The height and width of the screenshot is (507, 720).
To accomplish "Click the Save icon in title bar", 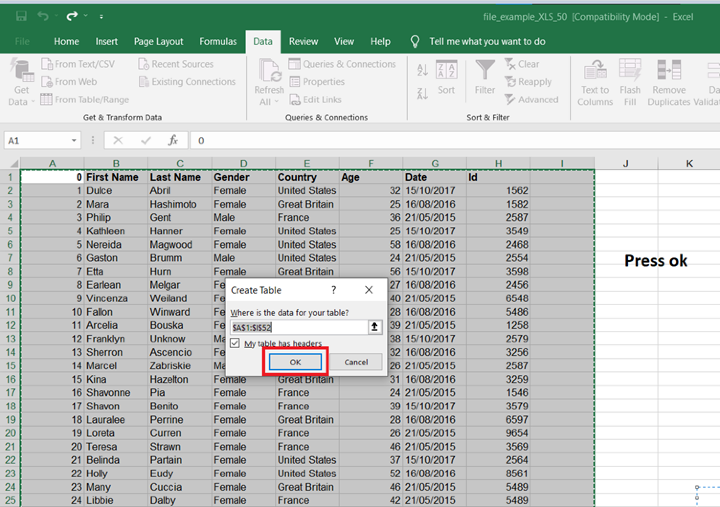I will (x=21, y=16).
